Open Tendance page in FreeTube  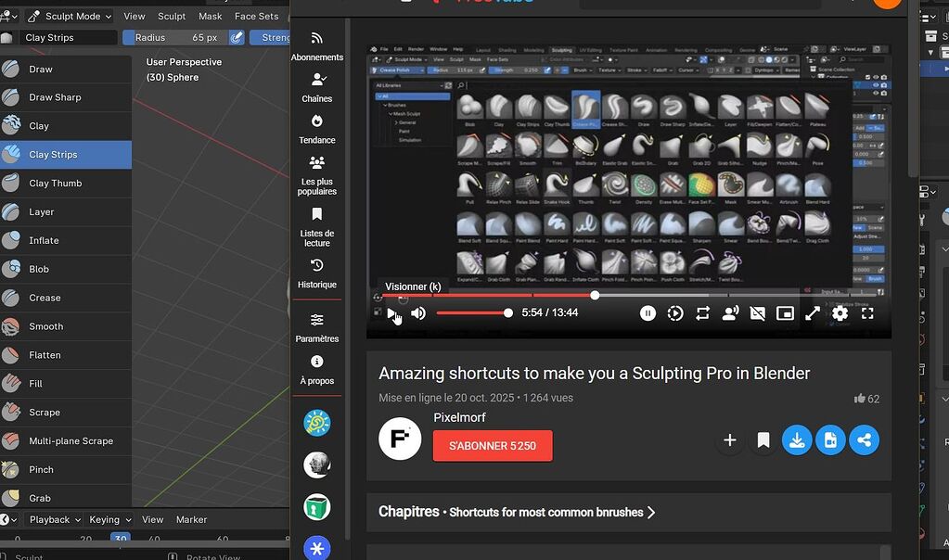click(x=316, y=130)
